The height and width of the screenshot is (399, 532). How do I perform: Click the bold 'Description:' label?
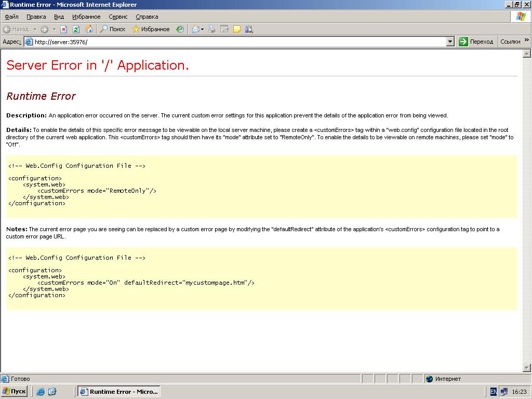(x=26, y=115)
